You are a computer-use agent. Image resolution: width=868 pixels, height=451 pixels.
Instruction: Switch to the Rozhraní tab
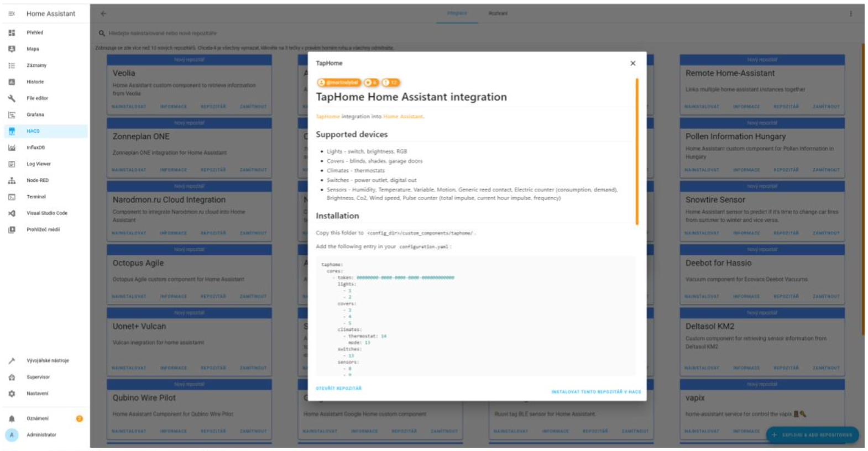click(x=498, y=13)
